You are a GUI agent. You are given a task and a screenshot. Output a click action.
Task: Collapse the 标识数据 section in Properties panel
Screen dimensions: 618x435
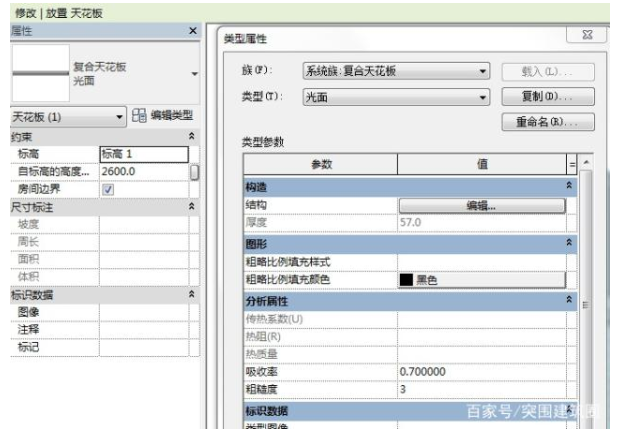[x=192, y=294]
